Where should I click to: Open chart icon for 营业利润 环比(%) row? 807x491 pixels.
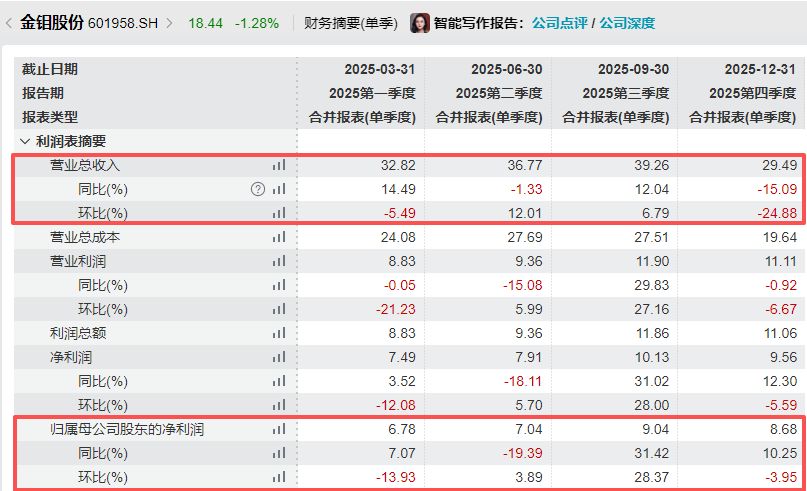[279, 309]
